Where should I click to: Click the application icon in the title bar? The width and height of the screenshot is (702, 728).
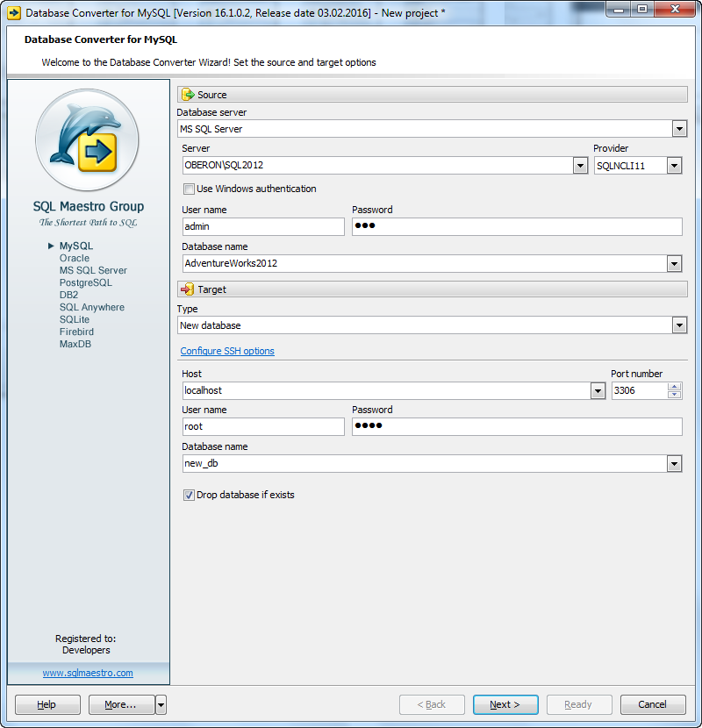pos(13,10)
